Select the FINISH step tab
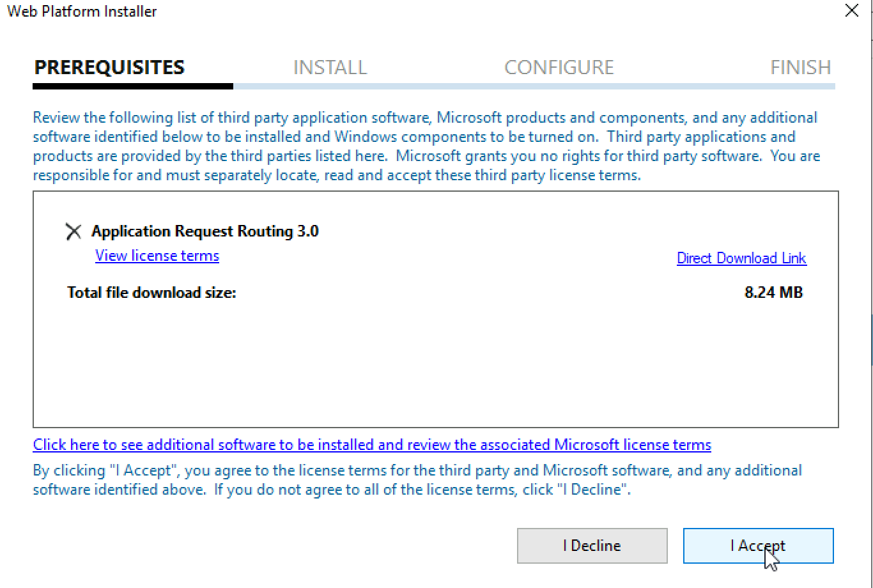 [801, 67]
